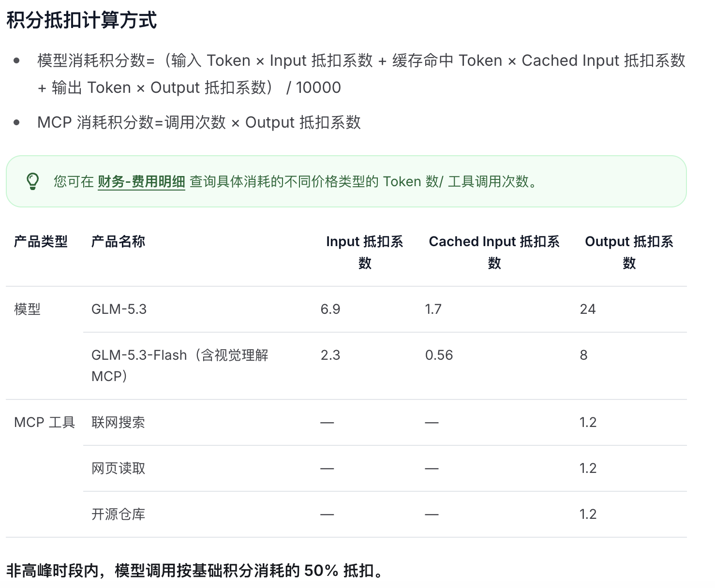Screen dimensions: 715x588
Task: Click the Cached Input 抵扣系数 column header
Action: (494, 252)
